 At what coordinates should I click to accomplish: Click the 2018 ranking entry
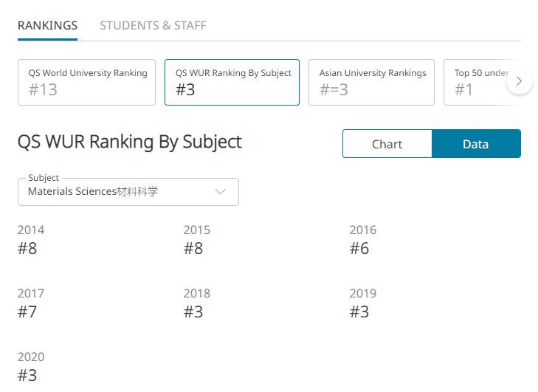[196, 303]
